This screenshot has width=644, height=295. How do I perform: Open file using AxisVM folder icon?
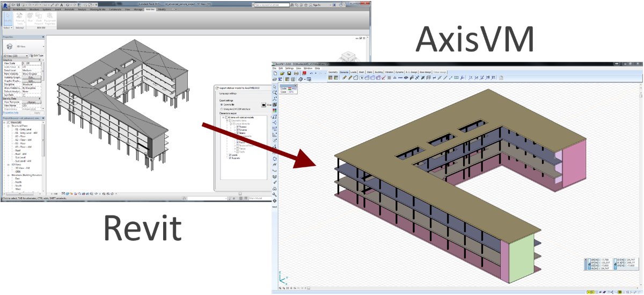[282, 74]
